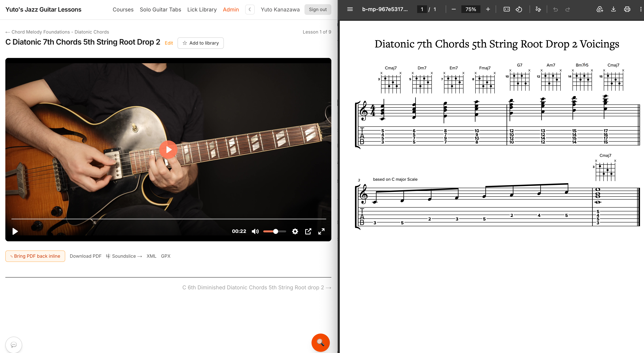Bring PDF back inline
Viewport: 644px width, 353px height.
click(35, 256)
